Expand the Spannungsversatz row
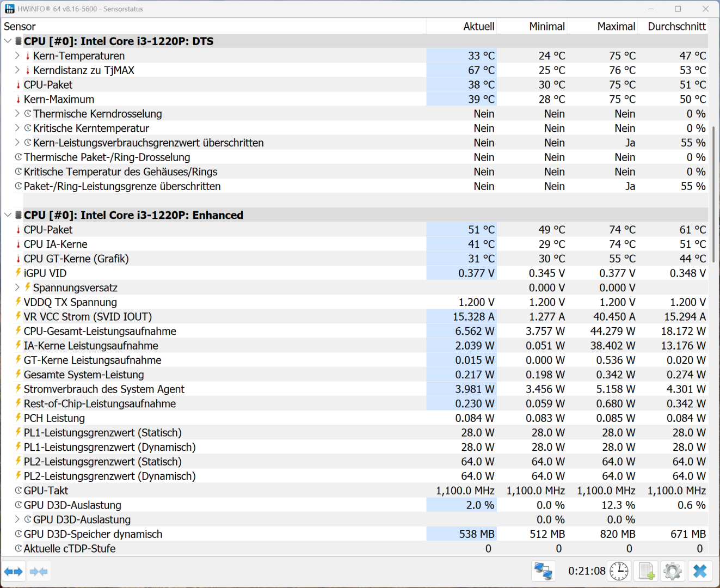 [17, 287]
